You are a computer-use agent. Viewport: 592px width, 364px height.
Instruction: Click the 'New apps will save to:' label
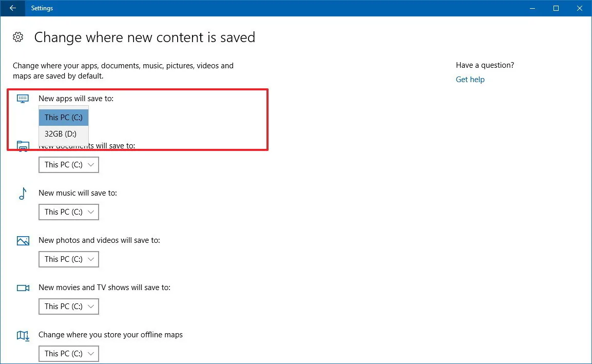click(76, 99)
